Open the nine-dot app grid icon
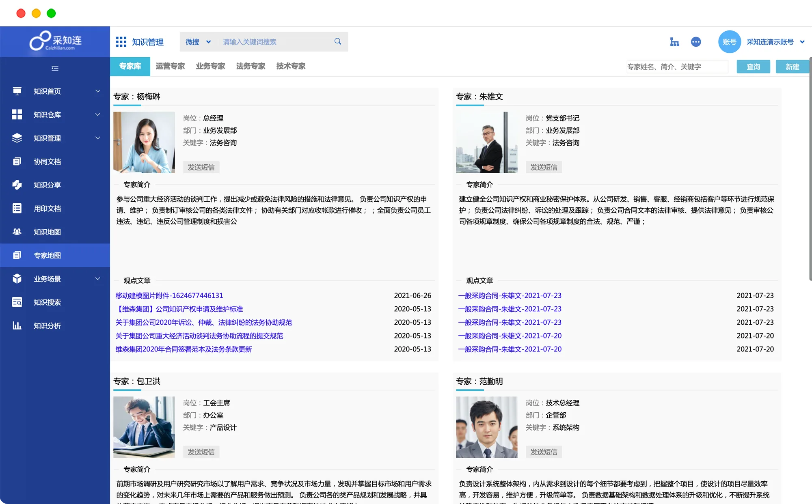Image resolution: width=812 pixels, height=504 pixels. (121, 42)
